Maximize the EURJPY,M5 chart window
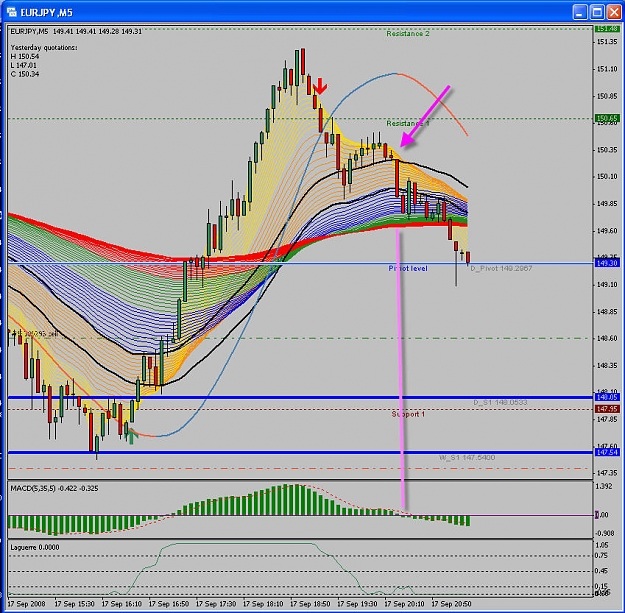The height and width of the screenshot is (613, 625). [x=597, y=12]
